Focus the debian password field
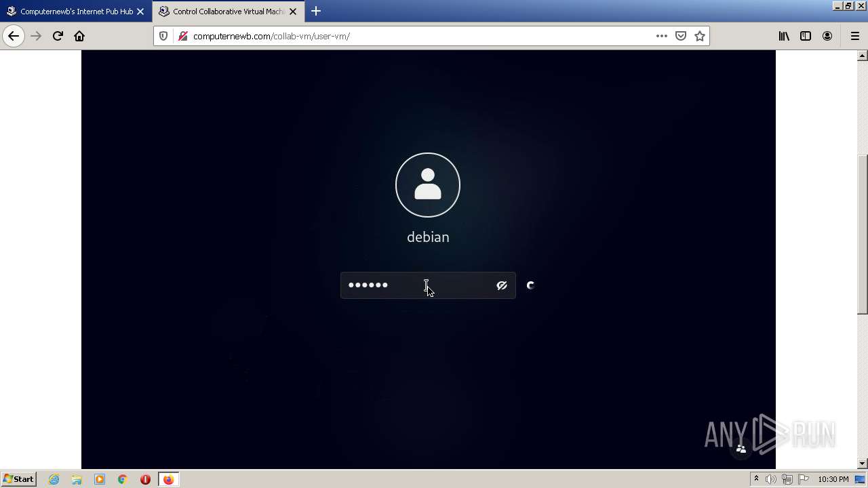This screenshot has height=488, width=868. click(428, 285)
